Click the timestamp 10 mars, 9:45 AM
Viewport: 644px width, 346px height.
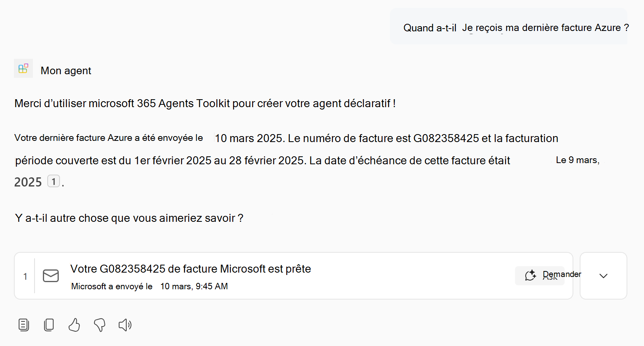194,286
